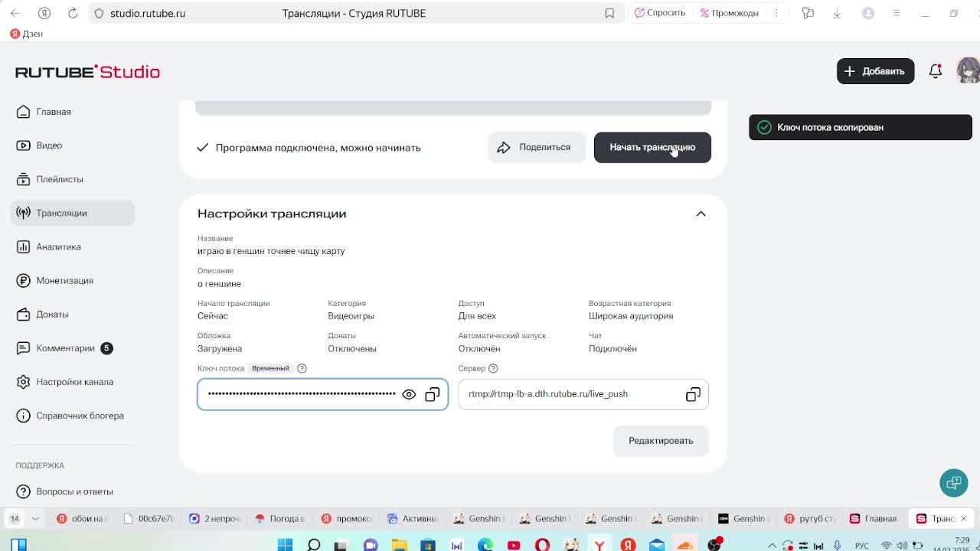Open help tooltip next to Сервер

pyautogui.click(x=493, y=368)
